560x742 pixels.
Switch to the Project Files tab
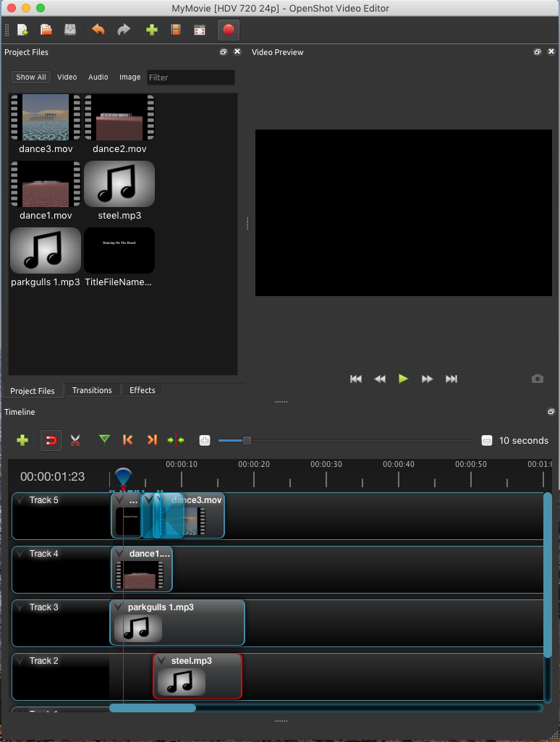pos(32,390)
